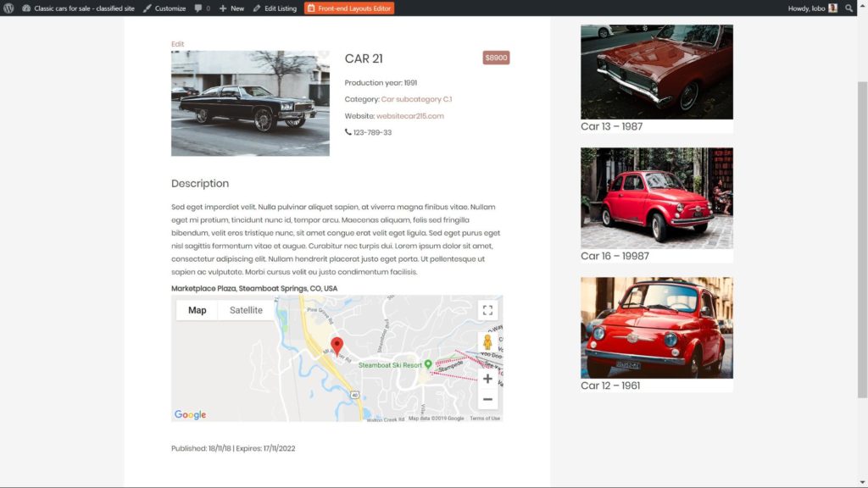This screenshot has width=868, height=488.
Task: Click the Car 16 red Fiat thumbnail
Action: (656, 197)
